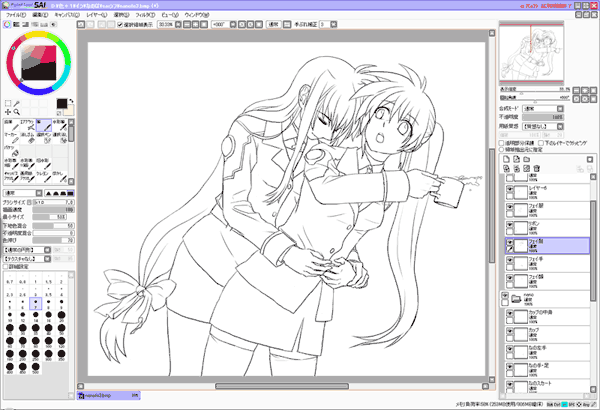The image size is (600, 410).
Task: Select the flattest brush edge shape
Action: click(70, 193)
